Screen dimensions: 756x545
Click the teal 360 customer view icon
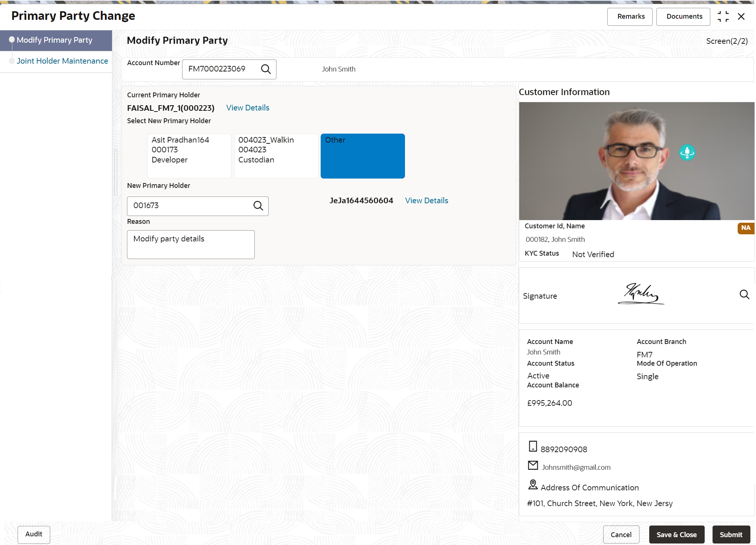pos(687,153)
